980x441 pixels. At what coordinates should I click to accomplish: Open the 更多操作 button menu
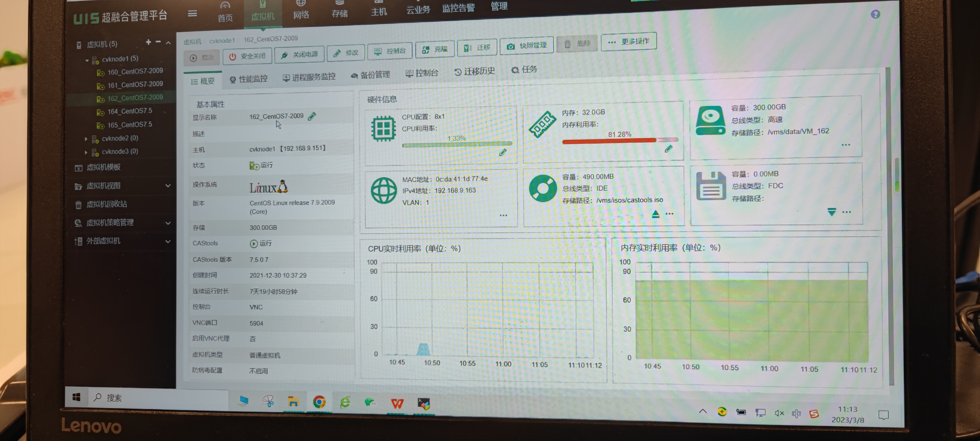(628, 41)
